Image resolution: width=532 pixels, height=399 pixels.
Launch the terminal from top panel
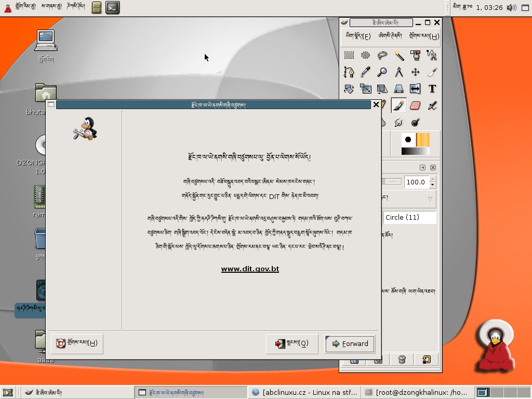pyautogui.click(x=112, y=7)
